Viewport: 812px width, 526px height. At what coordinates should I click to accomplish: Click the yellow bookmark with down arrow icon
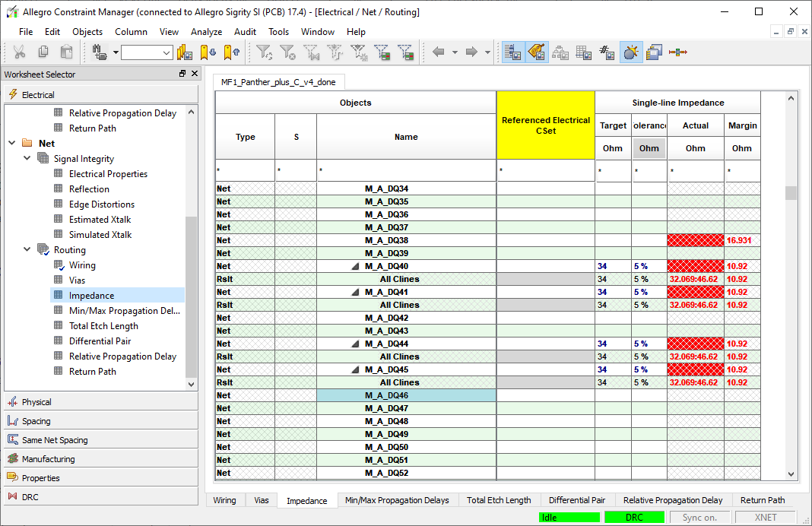coord(208,52)
